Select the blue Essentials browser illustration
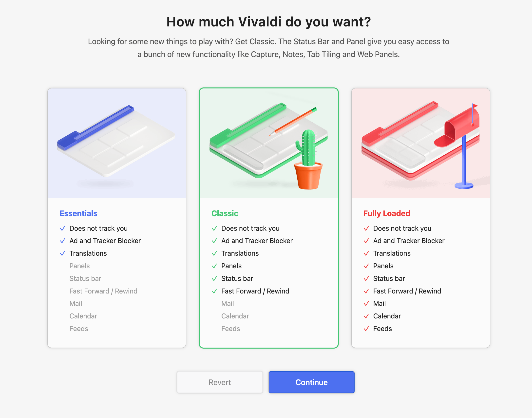532x418 pixels. pyautogui.click(x=117, y=143)
